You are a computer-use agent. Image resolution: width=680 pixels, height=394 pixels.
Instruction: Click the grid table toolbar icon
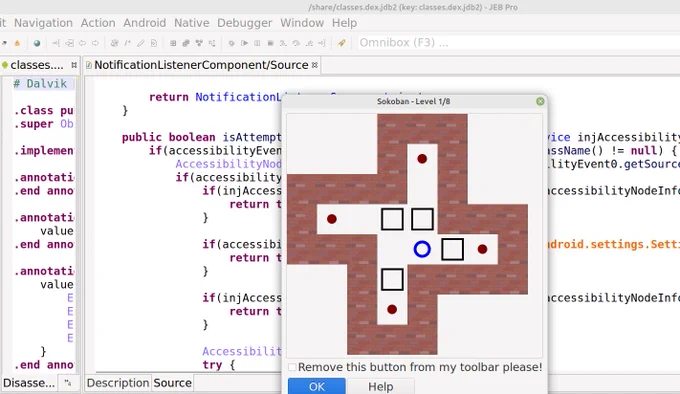coord(173,43)
